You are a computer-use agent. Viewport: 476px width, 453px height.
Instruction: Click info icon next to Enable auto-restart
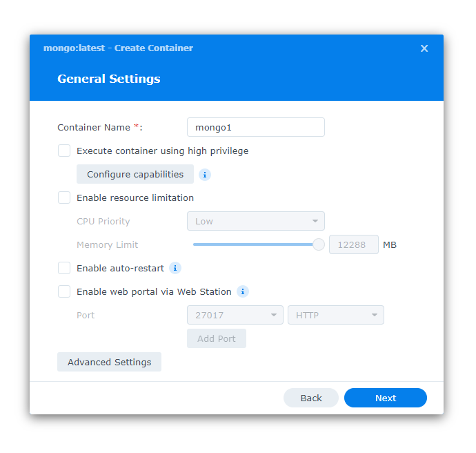pyautogui.click(x=175, y=268)
